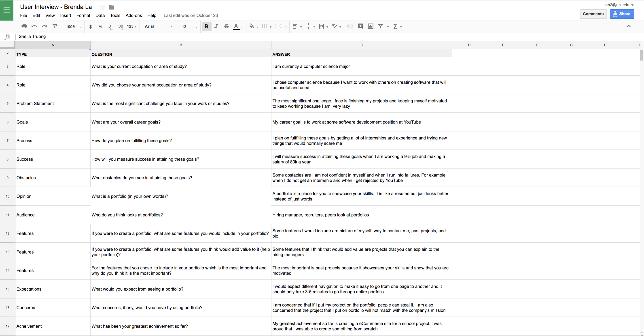The width and height of the screenshot is (644, 336).
Task: Open the Format menu
Action: click(x=83, y=15)
